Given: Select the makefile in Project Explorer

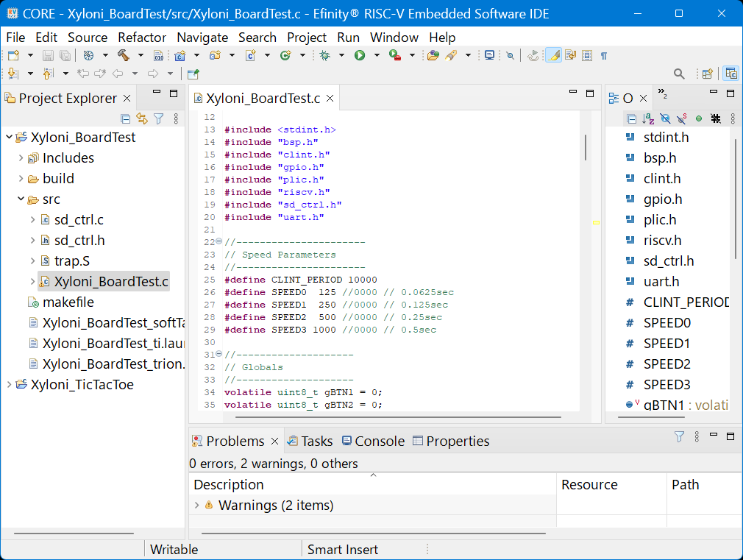Looking at the screenshot, I should [68, 302].
